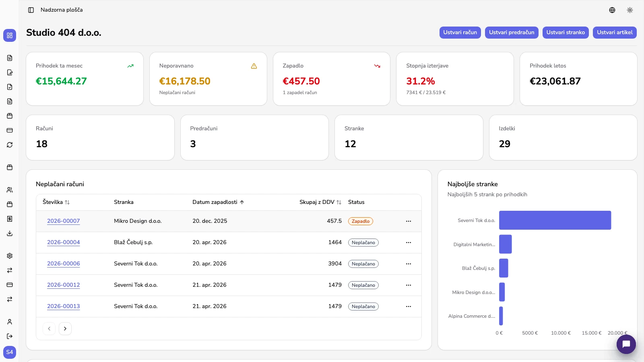
Task: Click the download icon in sidebar
Action: point(10,233)
